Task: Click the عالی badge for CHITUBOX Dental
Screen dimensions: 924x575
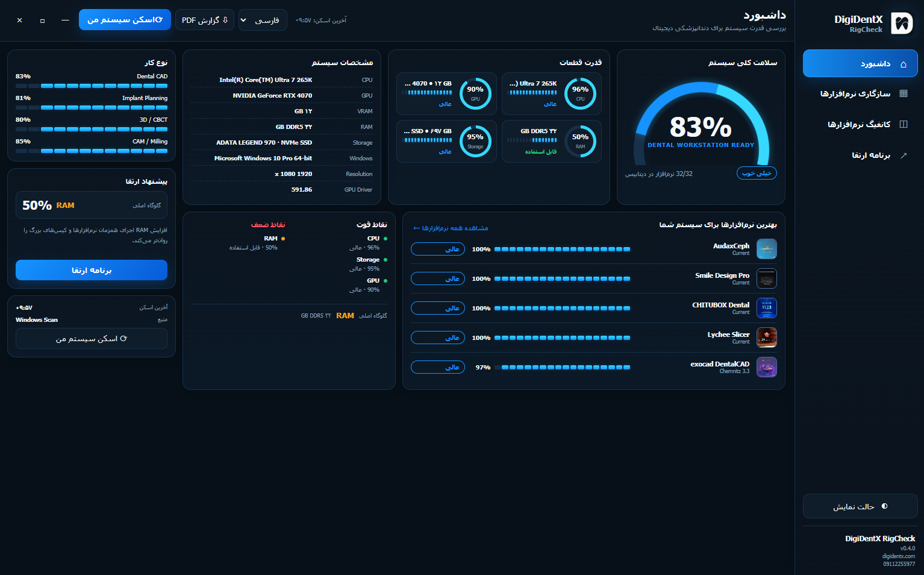Action: (438, 308)
